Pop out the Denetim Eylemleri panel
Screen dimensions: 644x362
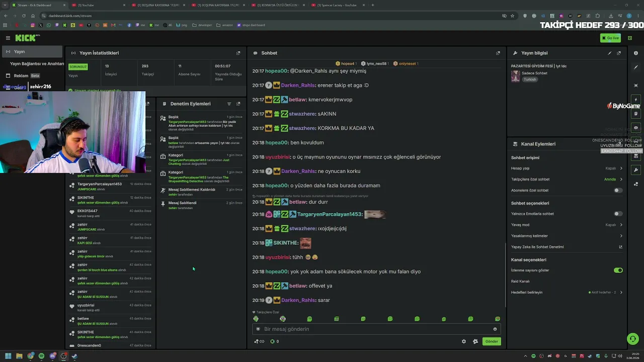tap(238, 104)
